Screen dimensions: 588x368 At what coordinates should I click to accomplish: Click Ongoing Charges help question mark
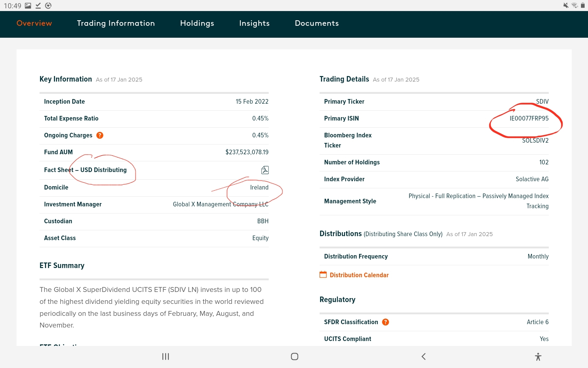[x=100, y=135]
